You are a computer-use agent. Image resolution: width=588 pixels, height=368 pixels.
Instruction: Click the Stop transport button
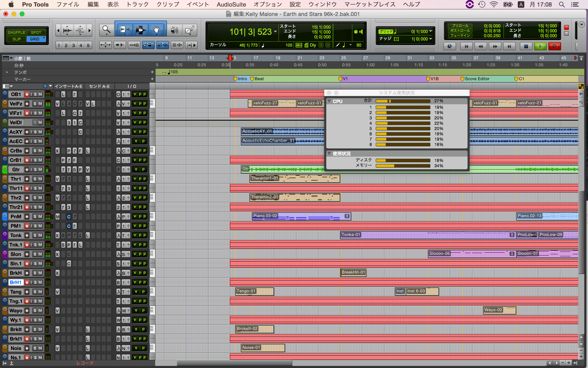point(526,46)
